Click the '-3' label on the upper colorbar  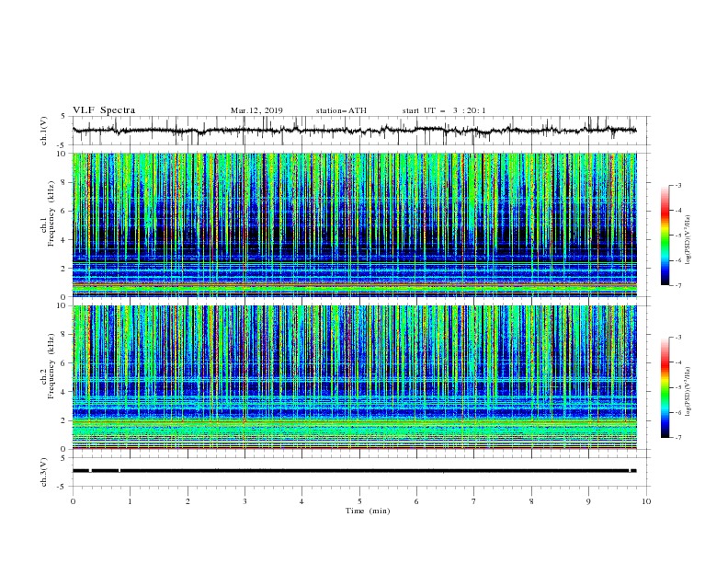677,185
